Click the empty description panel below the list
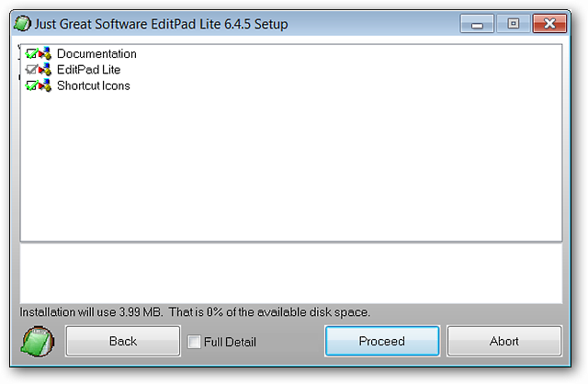This screenshot has width=588, height=384. pos(291,274)
